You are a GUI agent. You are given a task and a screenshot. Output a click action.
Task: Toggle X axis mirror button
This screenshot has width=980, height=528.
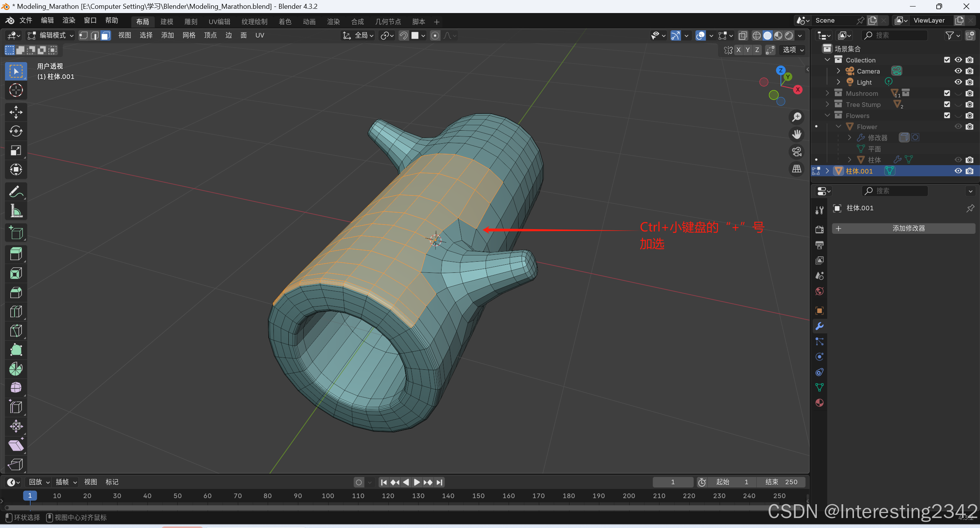click(x=738, y=50)
